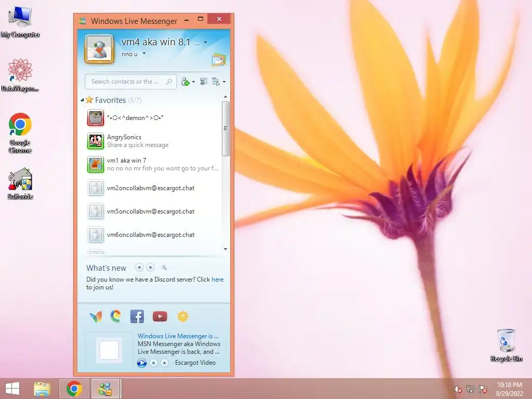Screen dimensions: 532x399
Task: Collapse the Favorites group
Action: (82, 100)
